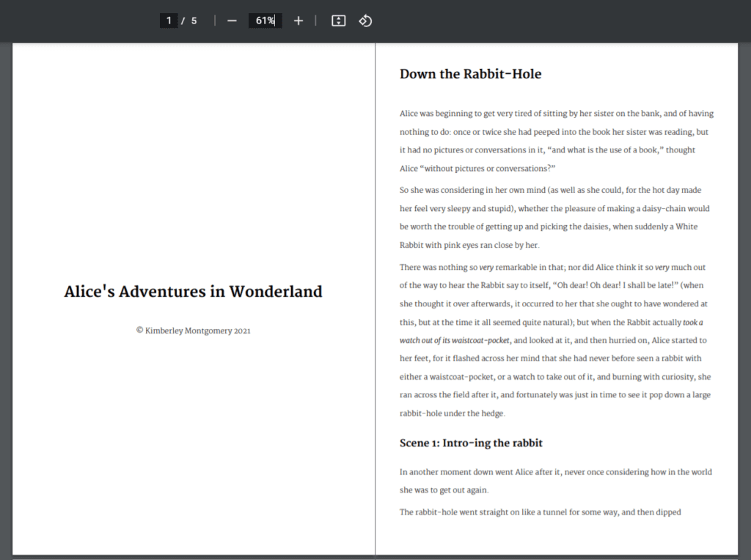Click the line starting 'she thought it over afterwards'

click(554, 303)
